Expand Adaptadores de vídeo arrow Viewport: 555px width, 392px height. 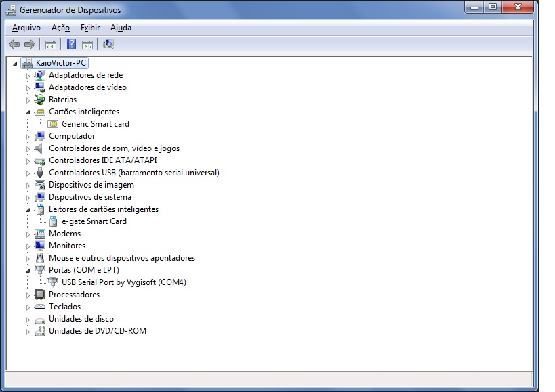[28, 87]
